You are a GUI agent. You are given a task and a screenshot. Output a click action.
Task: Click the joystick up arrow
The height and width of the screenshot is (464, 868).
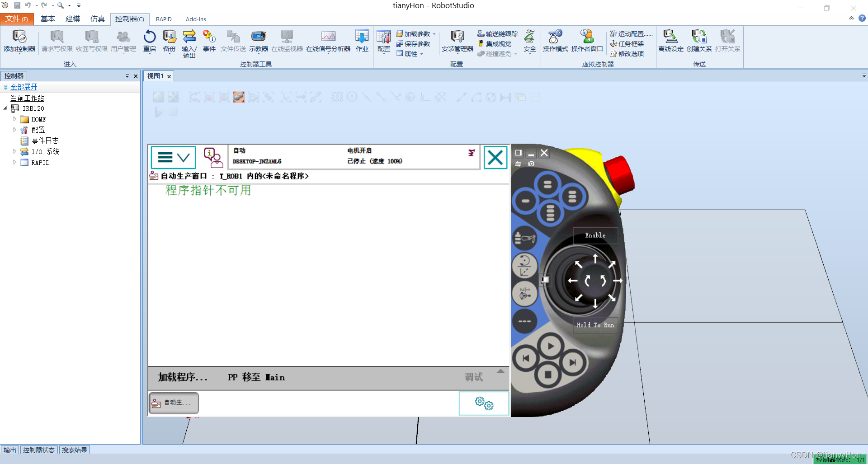[595, 259]
